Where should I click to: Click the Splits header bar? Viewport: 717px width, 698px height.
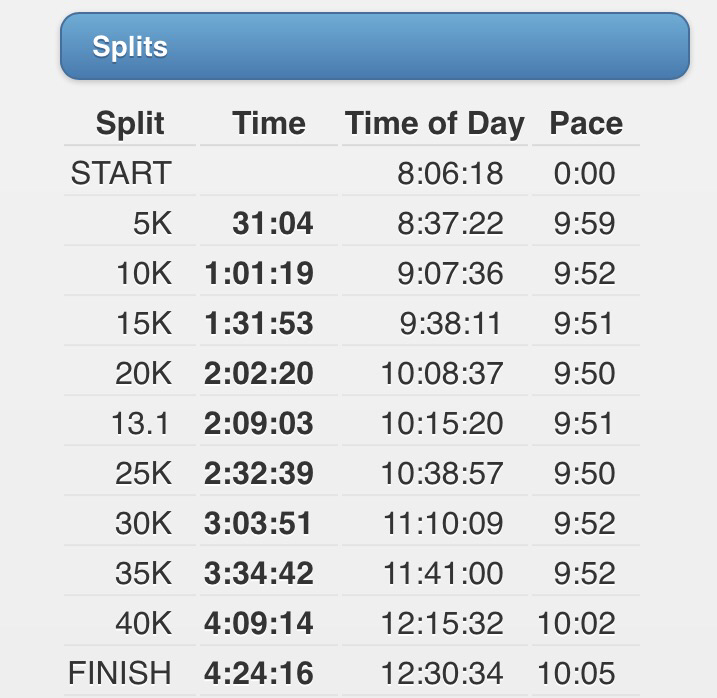(374, 46)
